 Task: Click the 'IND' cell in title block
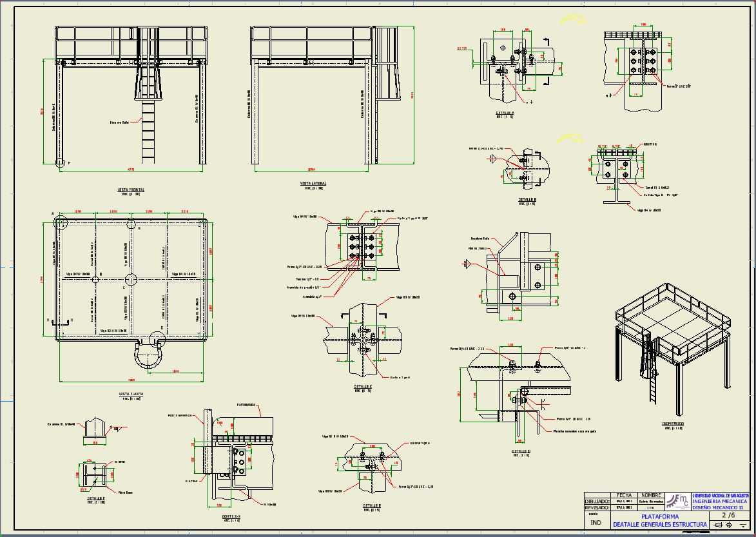click(596, 523)
